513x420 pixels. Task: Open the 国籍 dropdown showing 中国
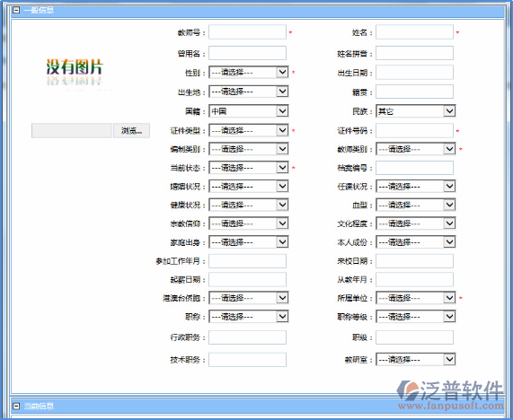coord(249,111)
